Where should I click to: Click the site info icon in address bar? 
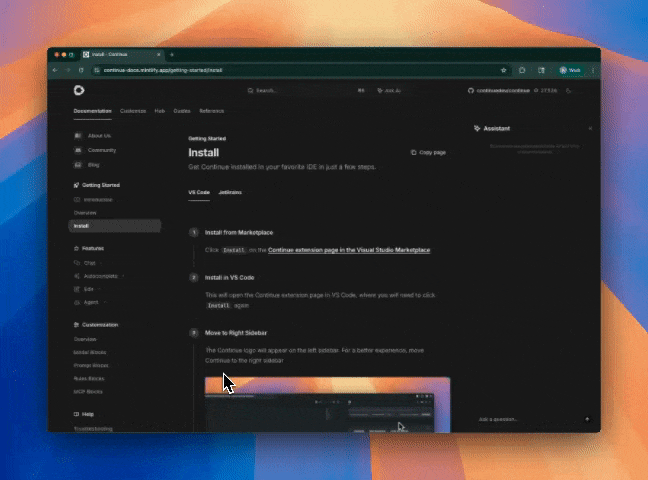point(97,70)
